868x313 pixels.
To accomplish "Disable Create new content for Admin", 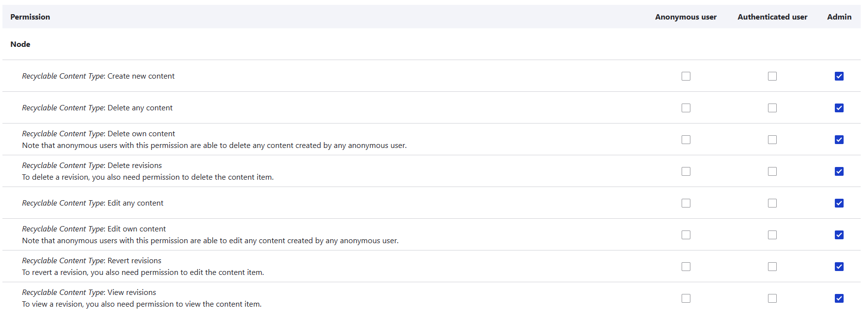I will tap(839, 76).
